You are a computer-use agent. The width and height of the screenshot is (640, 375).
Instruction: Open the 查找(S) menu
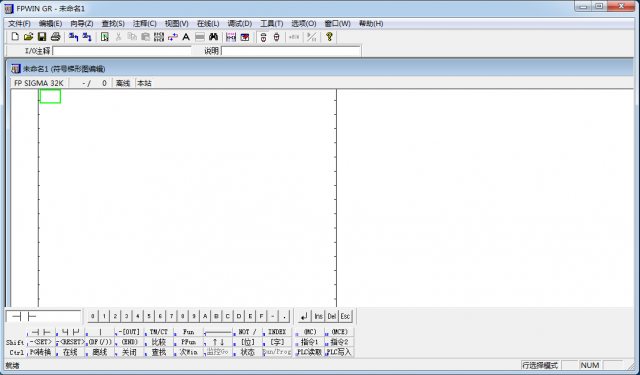click(x=113, y=23)
